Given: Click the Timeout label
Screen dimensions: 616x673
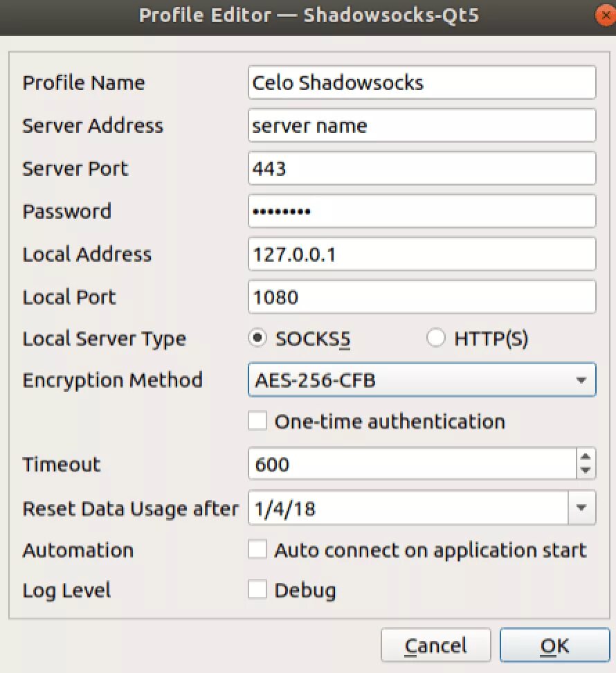Looking at the screenshot, I should pos(62,465).
